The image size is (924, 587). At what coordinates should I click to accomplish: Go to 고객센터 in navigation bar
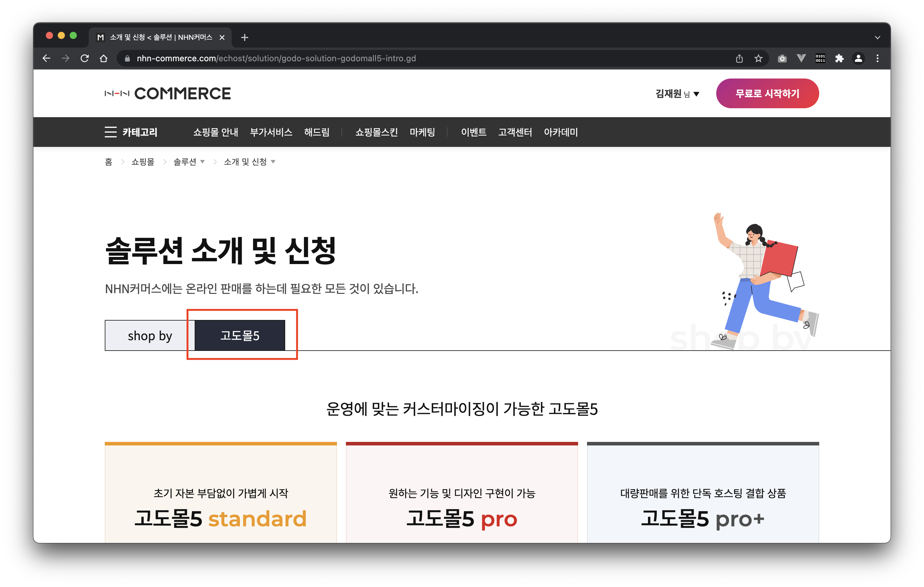point(515,132)
